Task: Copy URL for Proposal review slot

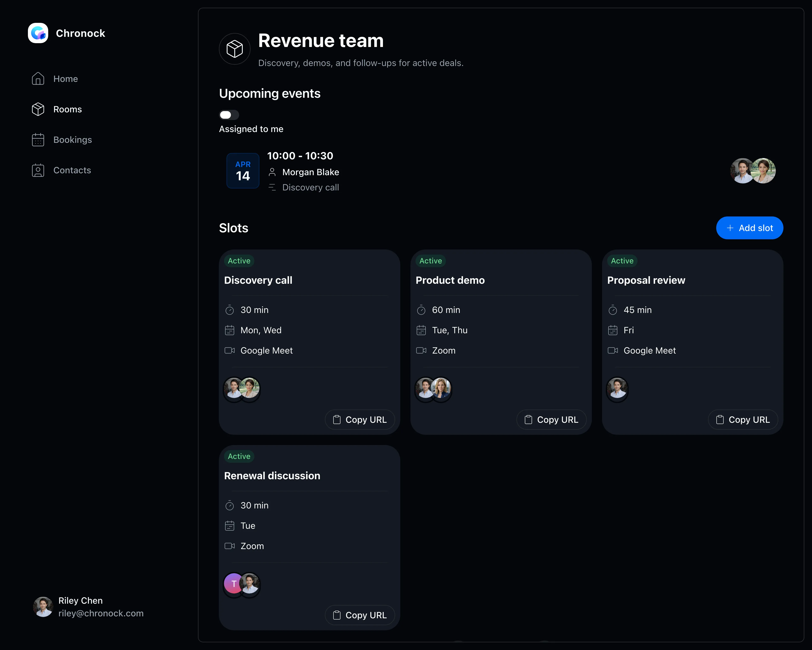Action: click(x=743, y=420)
